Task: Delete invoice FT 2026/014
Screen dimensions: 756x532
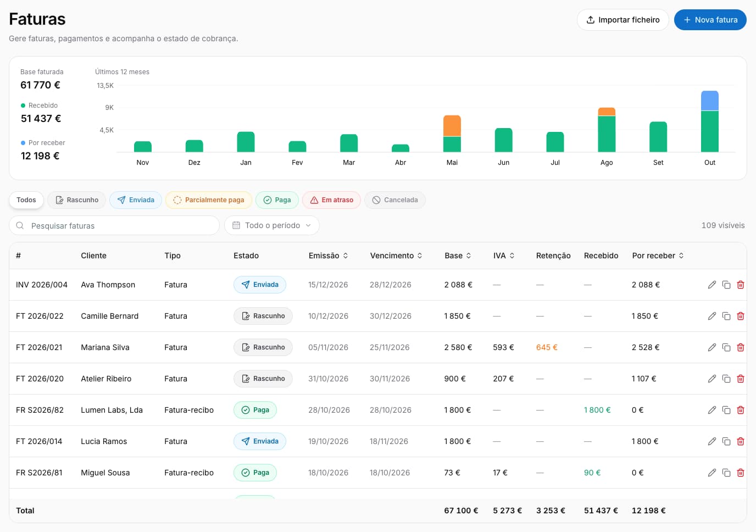Action: click(741, 441)
